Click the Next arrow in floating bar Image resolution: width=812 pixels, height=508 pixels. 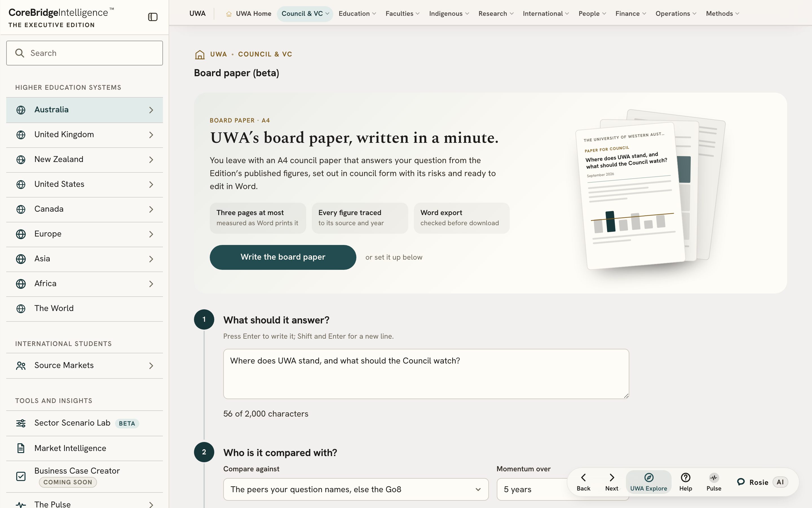612,478
